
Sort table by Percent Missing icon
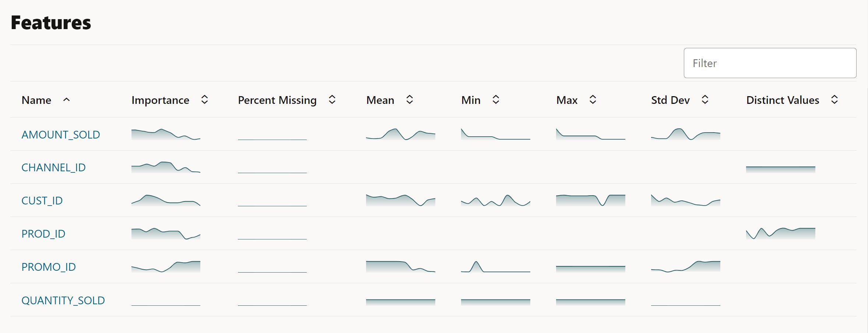(x=332, y=100)
